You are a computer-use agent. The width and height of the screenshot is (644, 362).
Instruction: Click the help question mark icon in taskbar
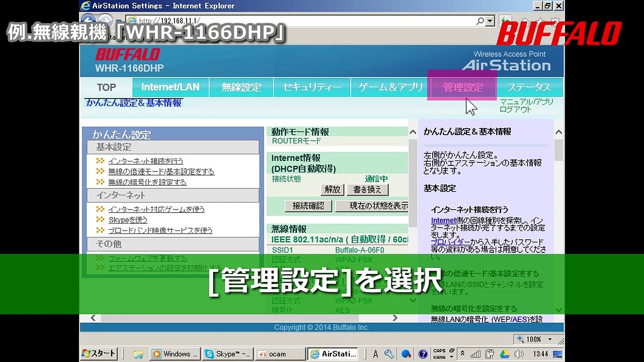(x=423, y=354)
